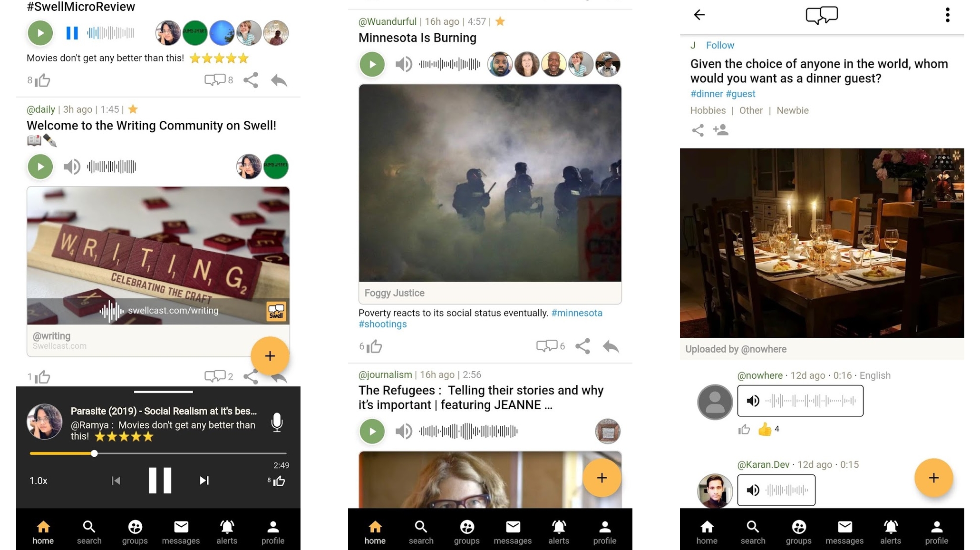Expand the three-dot menu on top right panel
The height and width of the screenshot is (550, 980).
coord(947,15)
